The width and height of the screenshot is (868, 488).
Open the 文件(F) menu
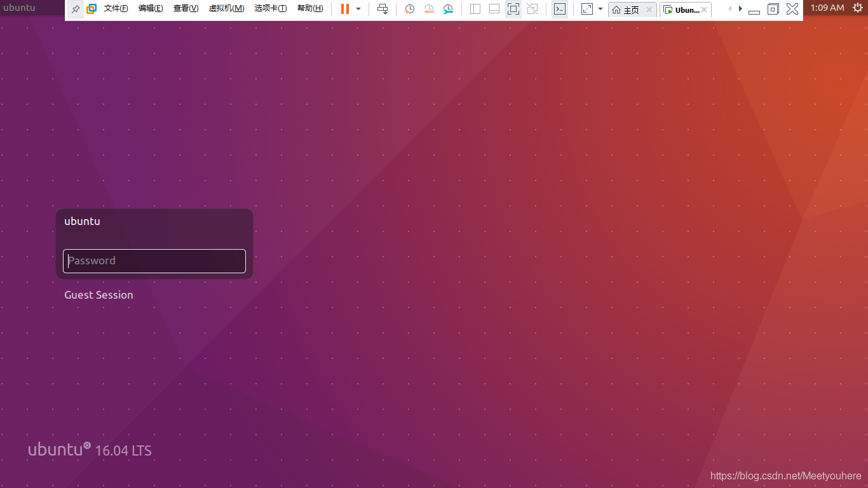116,9
